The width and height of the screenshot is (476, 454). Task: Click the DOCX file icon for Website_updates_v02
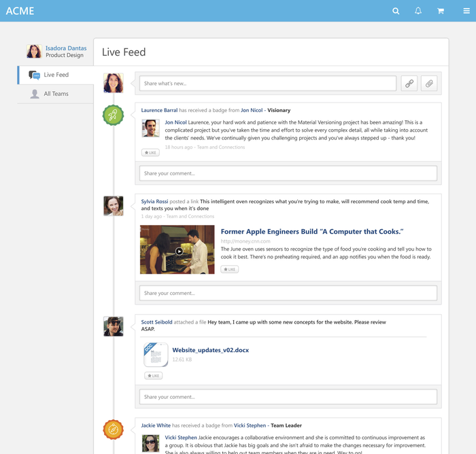(x=156, y=354)
